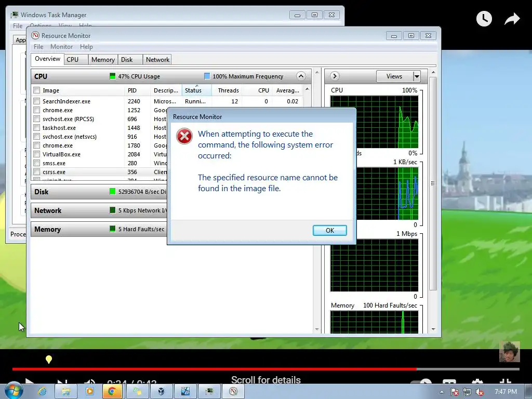Tick the checkbox for SearchIndexer.exe
The image size is (532, 399).
point(37,101)
